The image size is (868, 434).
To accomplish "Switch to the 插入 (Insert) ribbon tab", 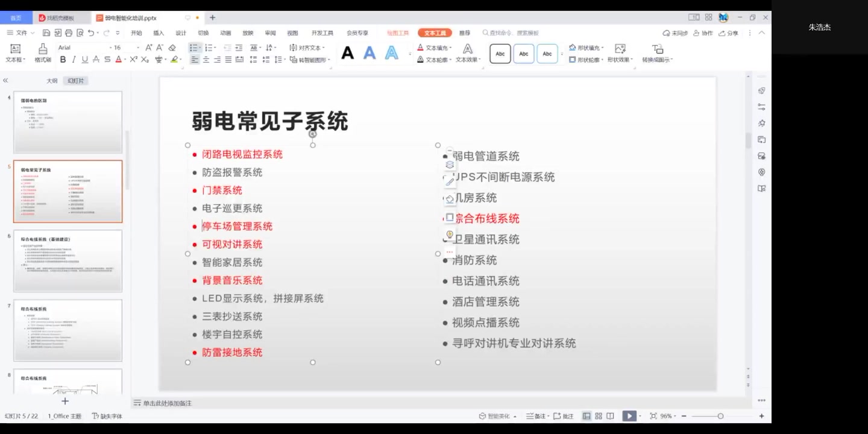I will pos(157,33).
